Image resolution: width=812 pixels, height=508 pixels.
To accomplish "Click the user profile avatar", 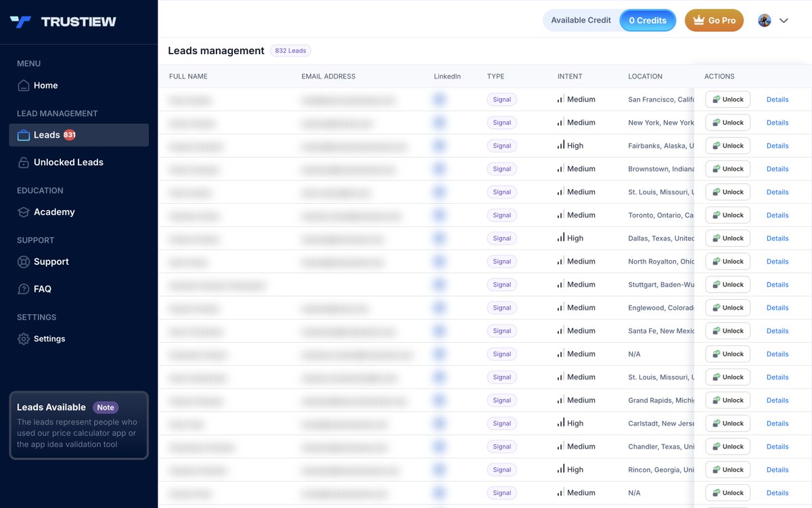I will coord(765,20).
